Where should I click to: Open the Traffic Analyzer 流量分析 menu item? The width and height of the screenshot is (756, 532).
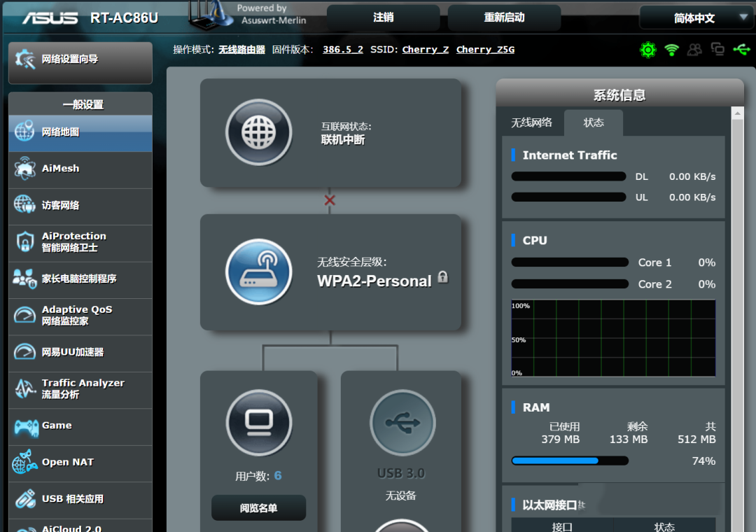(80, 389)
